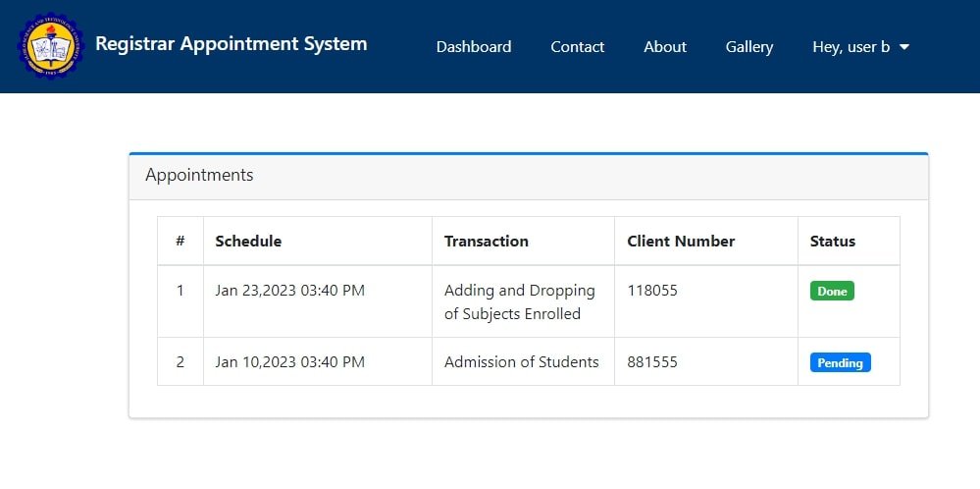The height and width of the screenshot is (489, 980).
Task: Click the blue Pending status badge
Action: coord(840,362)
